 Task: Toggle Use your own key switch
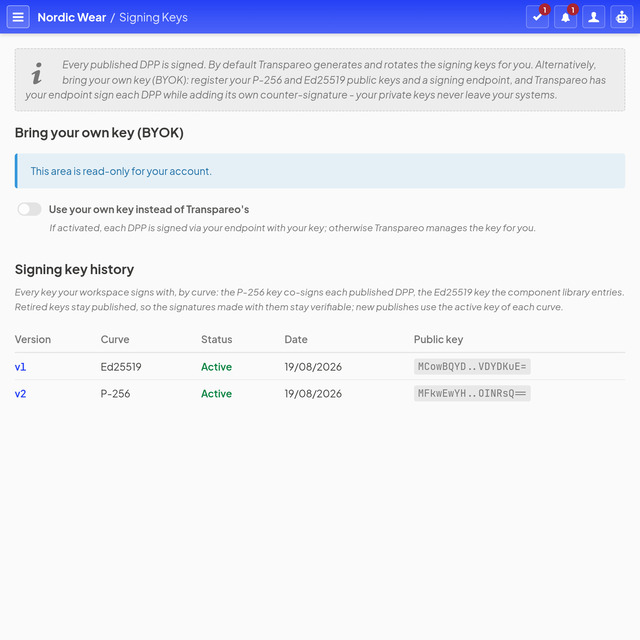click(29, 209)
